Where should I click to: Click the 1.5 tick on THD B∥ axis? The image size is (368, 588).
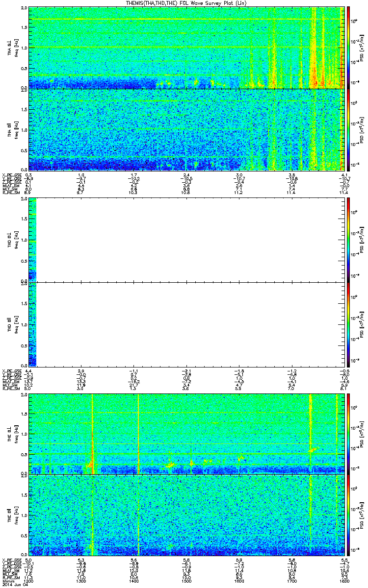pos(24,303)
